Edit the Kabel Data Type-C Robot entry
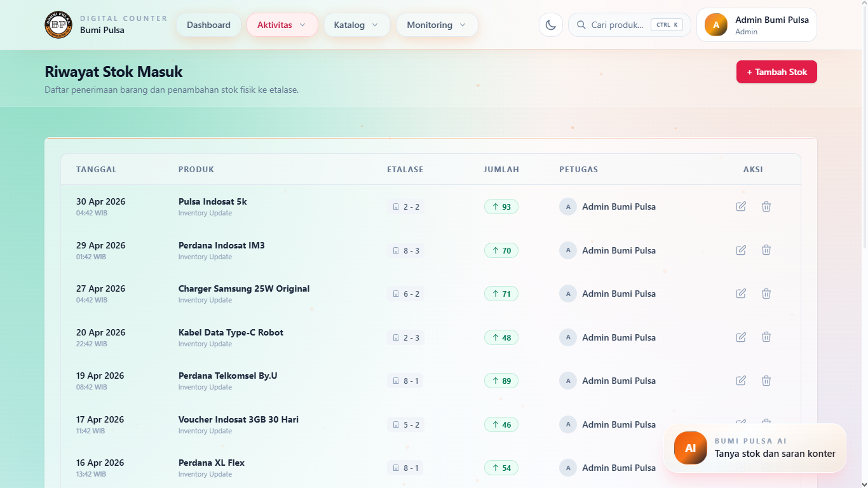 (741, 337)
